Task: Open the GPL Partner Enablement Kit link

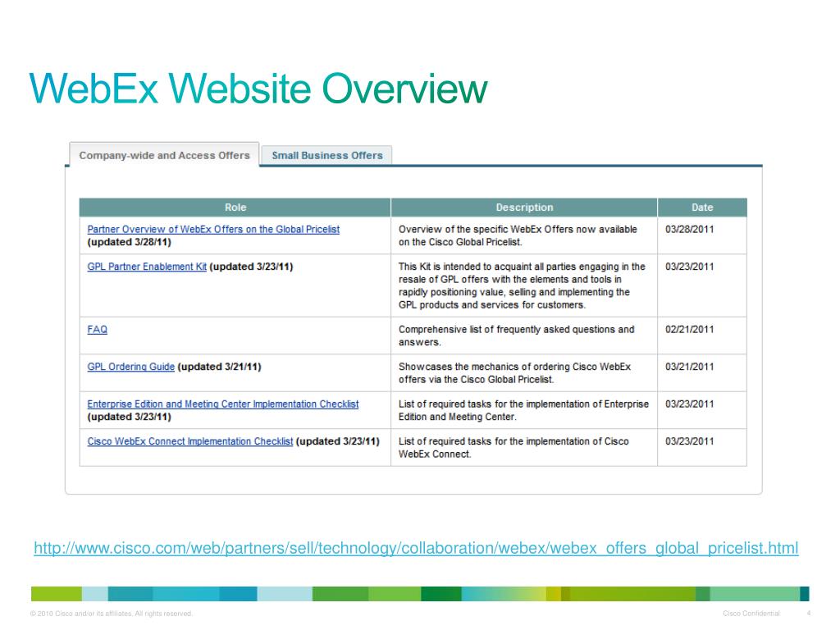Action: [x=147, y=267]
